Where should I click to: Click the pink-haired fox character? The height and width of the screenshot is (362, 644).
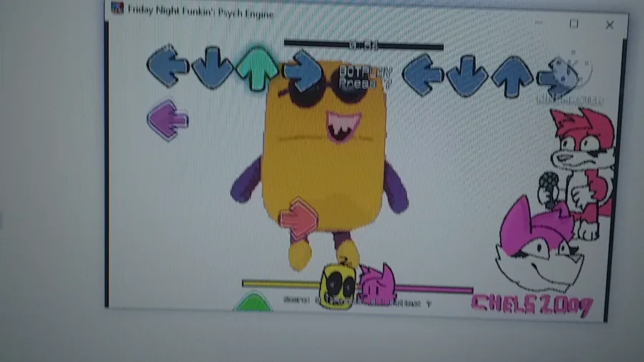(x=539, y=244)
